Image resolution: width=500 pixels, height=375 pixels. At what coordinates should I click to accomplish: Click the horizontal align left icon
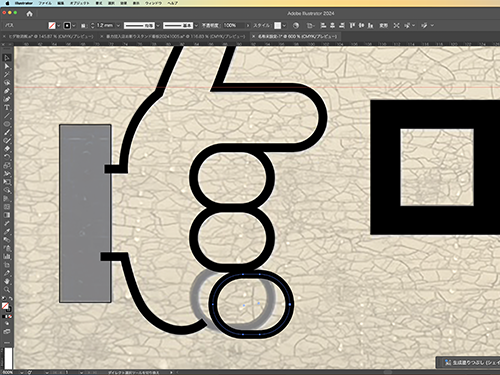[x=323, y=25]
